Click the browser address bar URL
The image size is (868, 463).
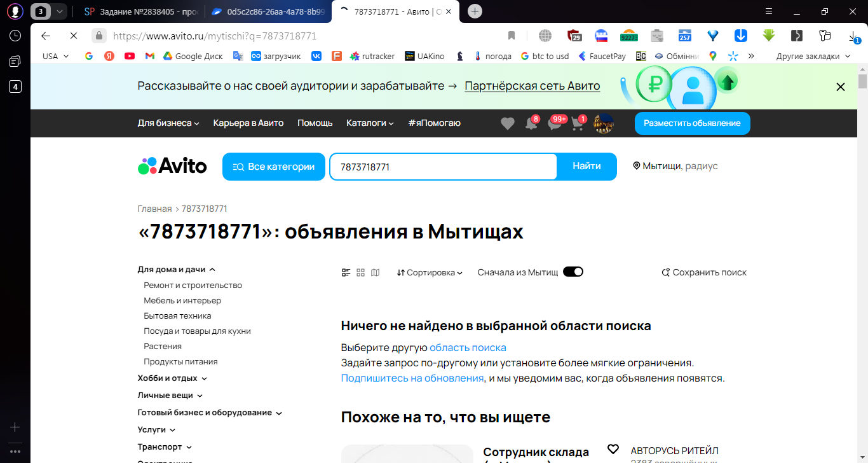215,36
